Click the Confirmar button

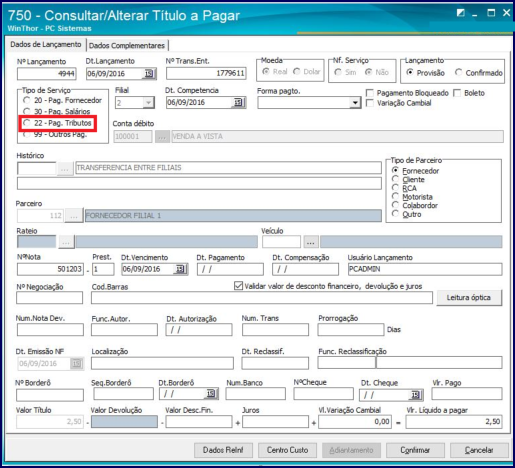click(x=415, y=450)
